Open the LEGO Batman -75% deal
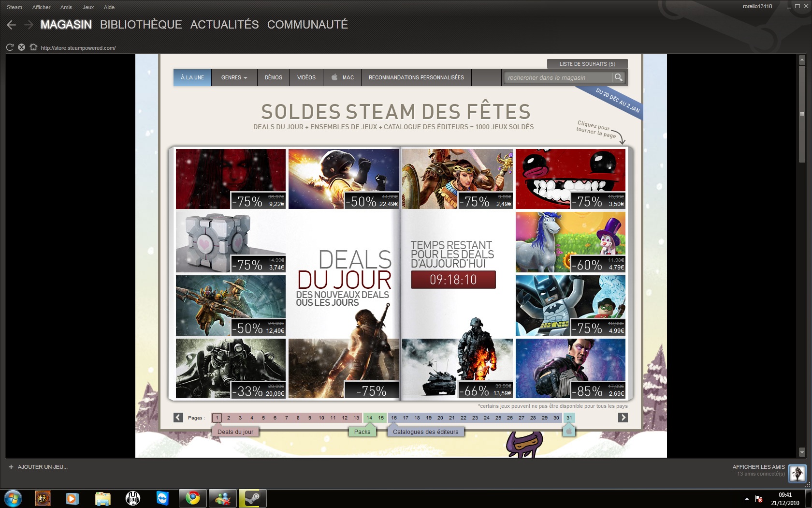This screenshot has height=508, width=812. point(570,306)
